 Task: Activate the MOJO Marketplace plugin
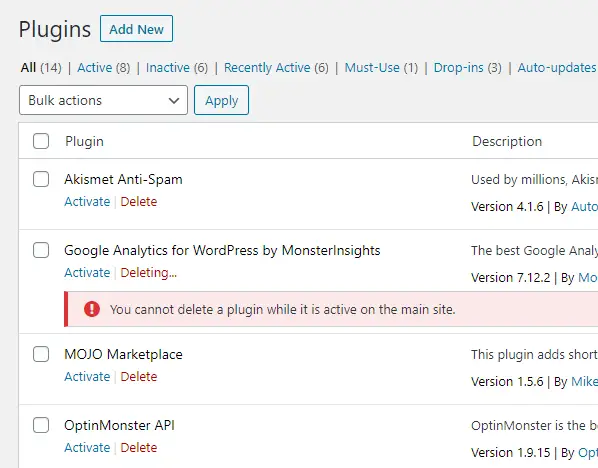(87, 376)
